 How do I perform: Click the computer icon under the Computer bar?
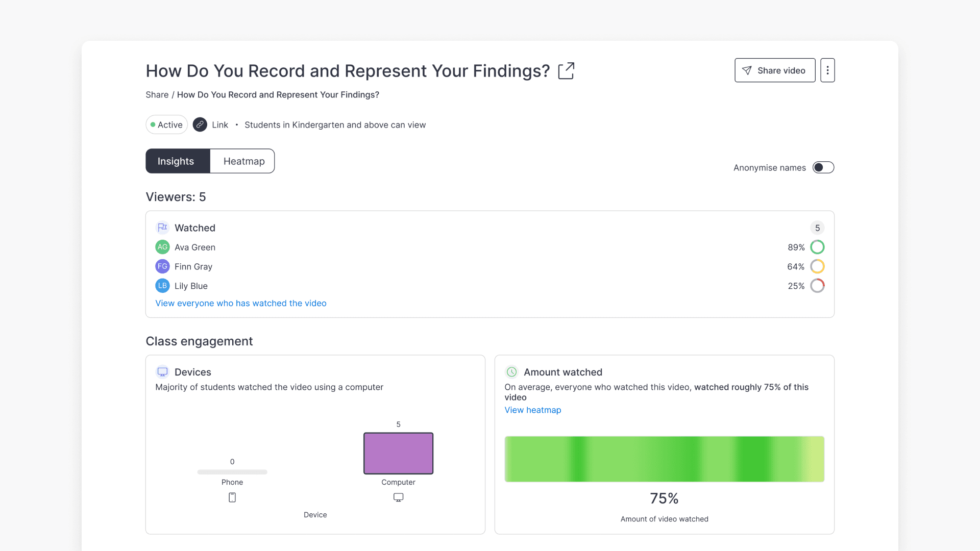pos(398,497)
